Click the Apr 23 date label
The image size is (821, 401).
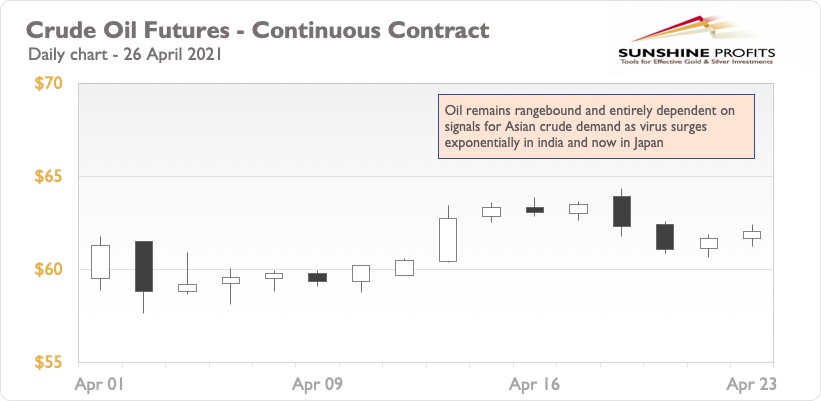point(752,385)
